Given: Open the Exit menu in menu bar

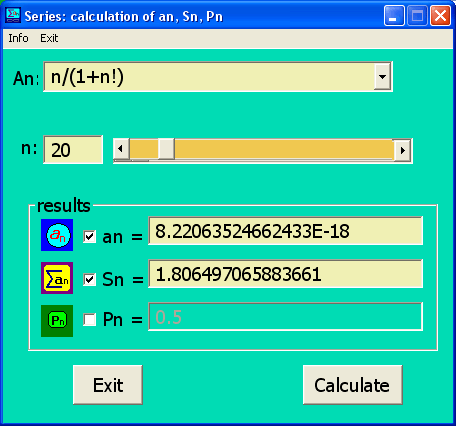Looking at the screenshot, I should point(49,38).
